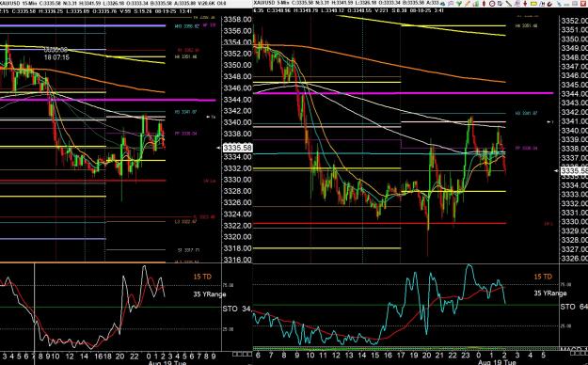Click Aug 19 Tue date on right chart axis

point(497,362)
